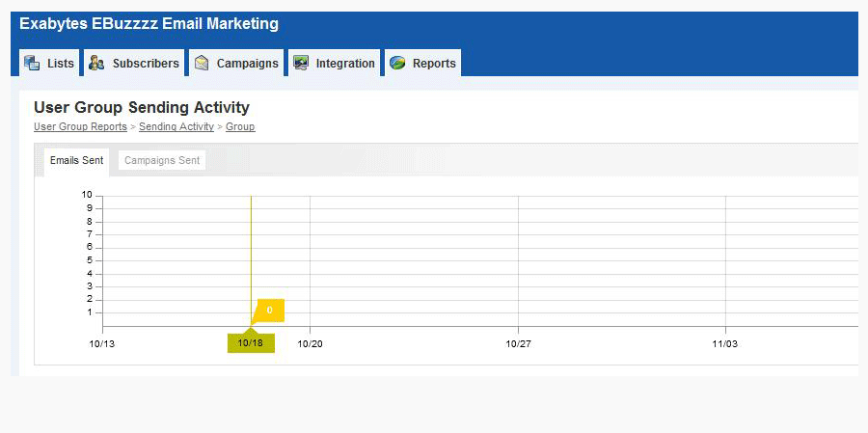Click the 10 value on the y-axis
The image size is (868, 433).
pyautogui.click(x=87, y=195)
